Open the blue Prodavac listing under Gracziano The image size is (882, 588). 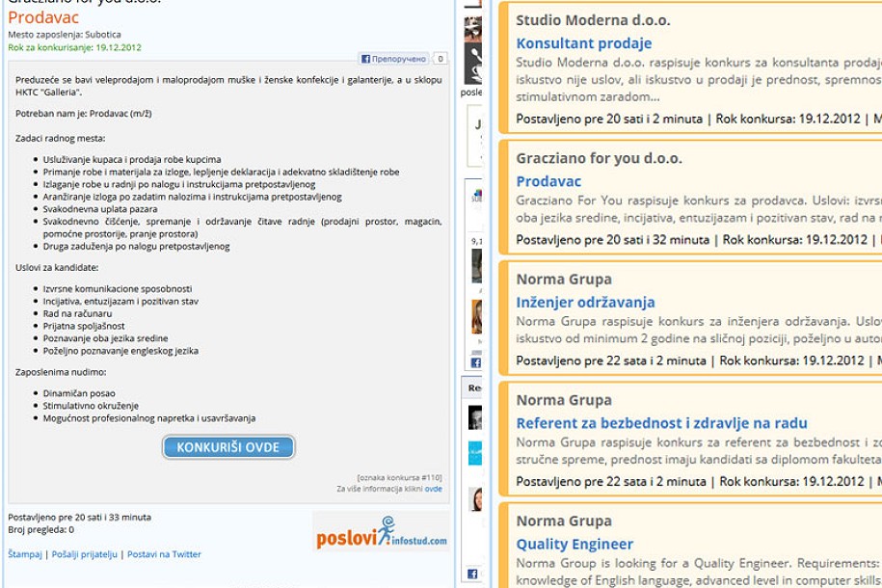coord(548,182)
